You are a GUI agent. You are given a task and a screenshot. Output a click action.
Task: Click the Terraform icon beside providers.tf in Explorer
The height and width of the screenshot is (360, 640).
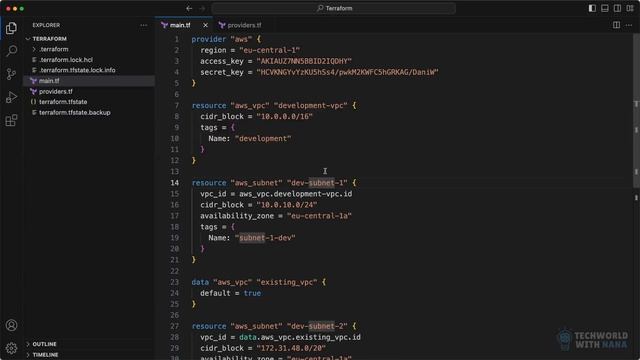point(33,91)
